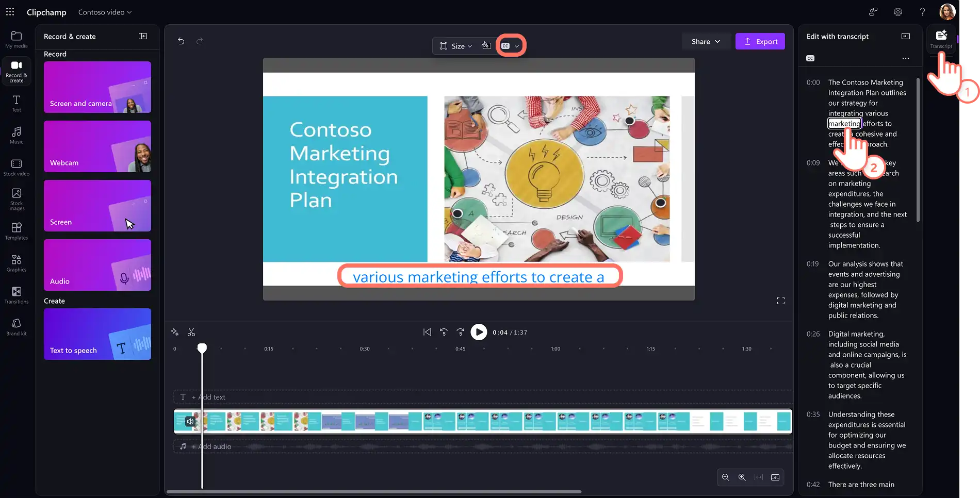Open Brand kit sidebar icon
The image size is (980, 498).
click(17, 327)
